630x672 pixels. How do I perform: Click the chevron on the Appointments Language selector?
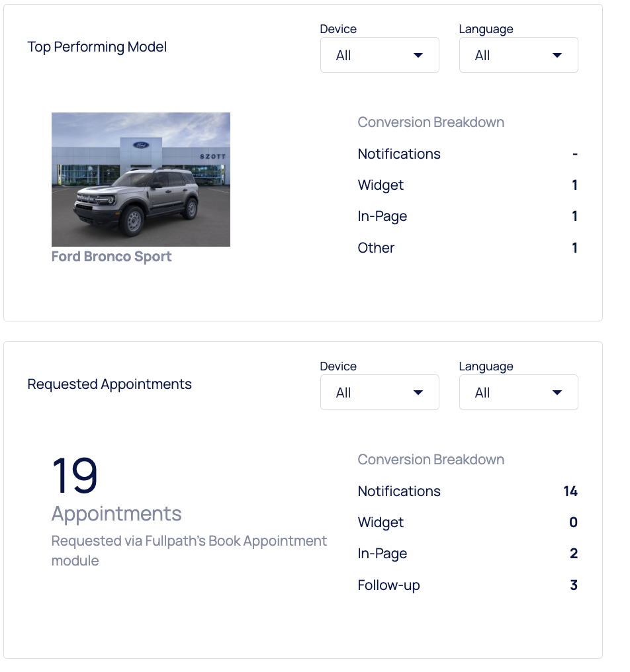pyautogui.click(x=557, y=392)
